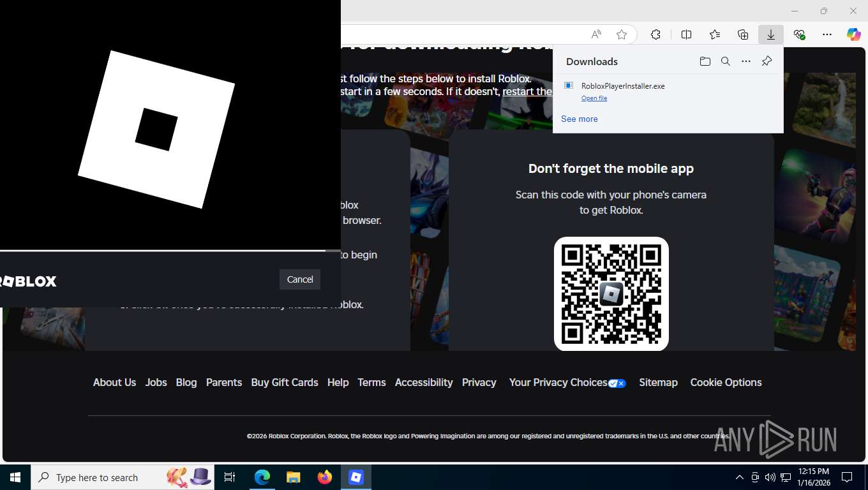Viewport: 868px width, 490px height.
Task: Open the Copilot icon
Action: click(854, 34)
